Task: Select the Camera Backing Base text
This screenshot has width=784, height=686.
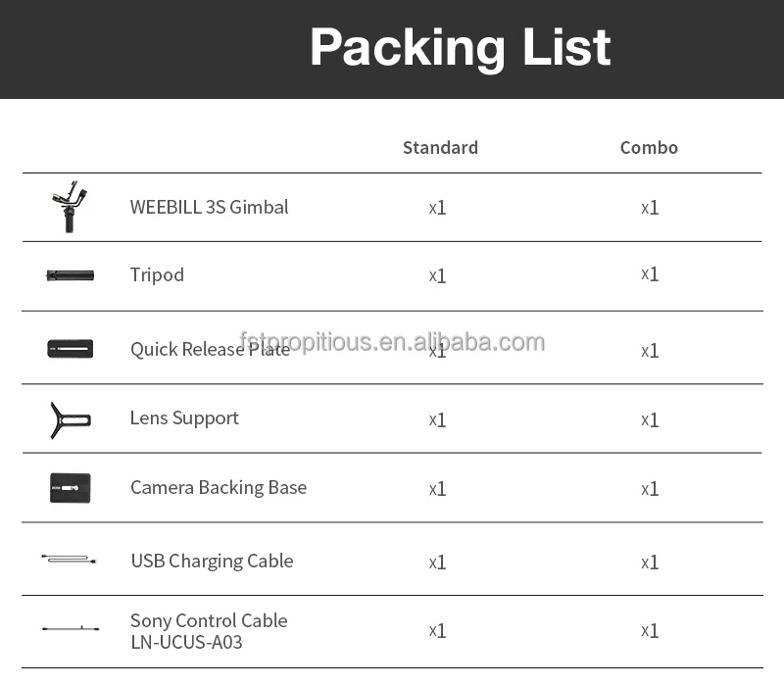Action: click(219, 487)
